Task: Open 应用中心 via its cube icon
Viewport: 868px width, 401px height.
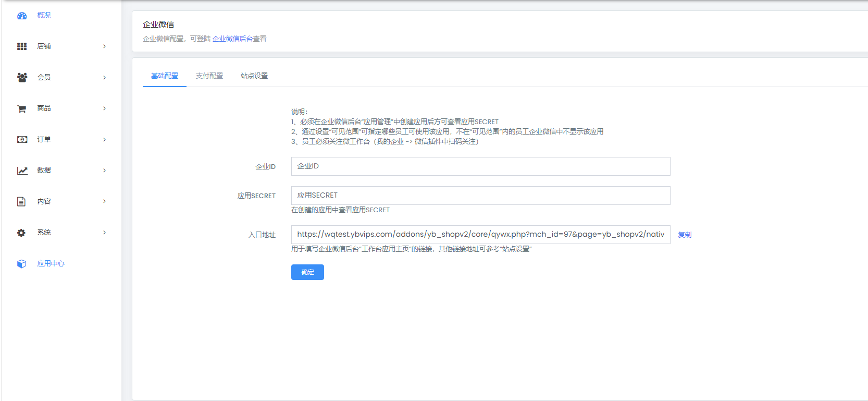Action: tap(21, 264)
